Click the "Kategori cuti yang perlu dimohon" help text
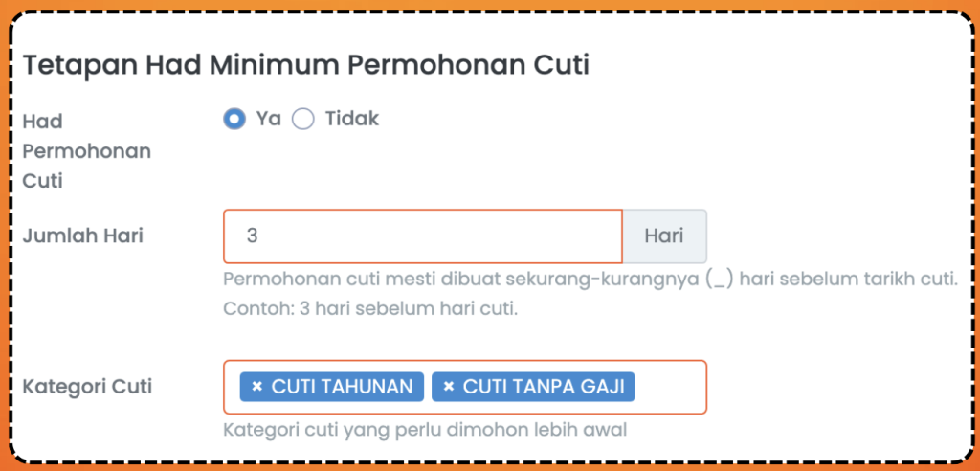Viewport: 980px width, 471px height. tap(424, 430)
